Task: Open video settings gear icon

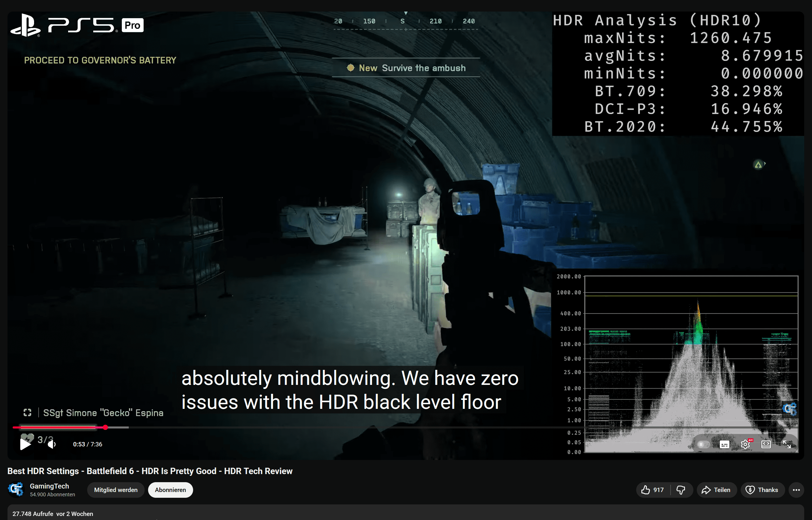Action: point(745,444)
